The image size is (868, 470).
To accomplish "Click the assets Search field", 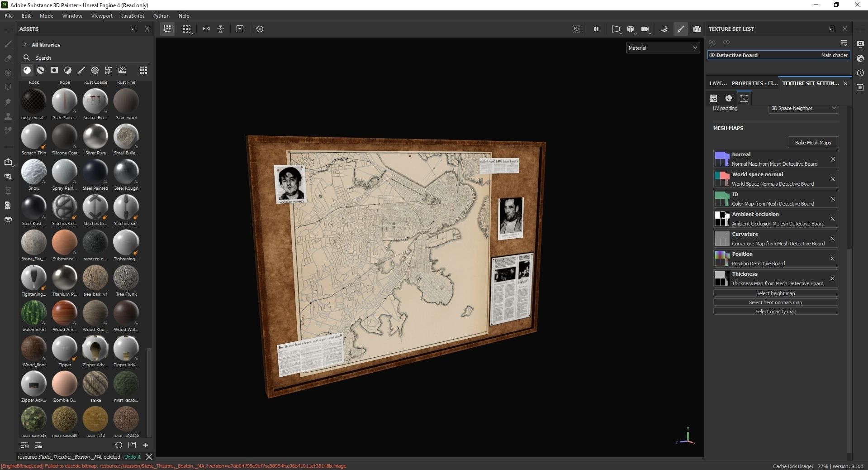I will (86, 58).
